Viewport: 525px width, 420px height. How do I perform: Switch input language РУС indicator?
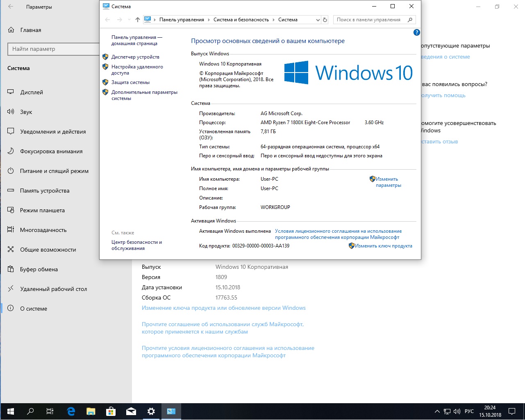pos(470,411)
